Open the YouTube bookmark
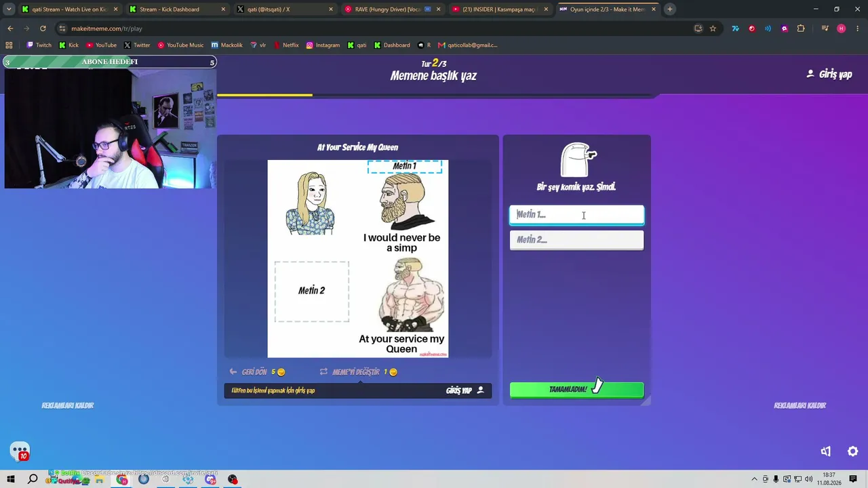 click(x=101, y=45)
